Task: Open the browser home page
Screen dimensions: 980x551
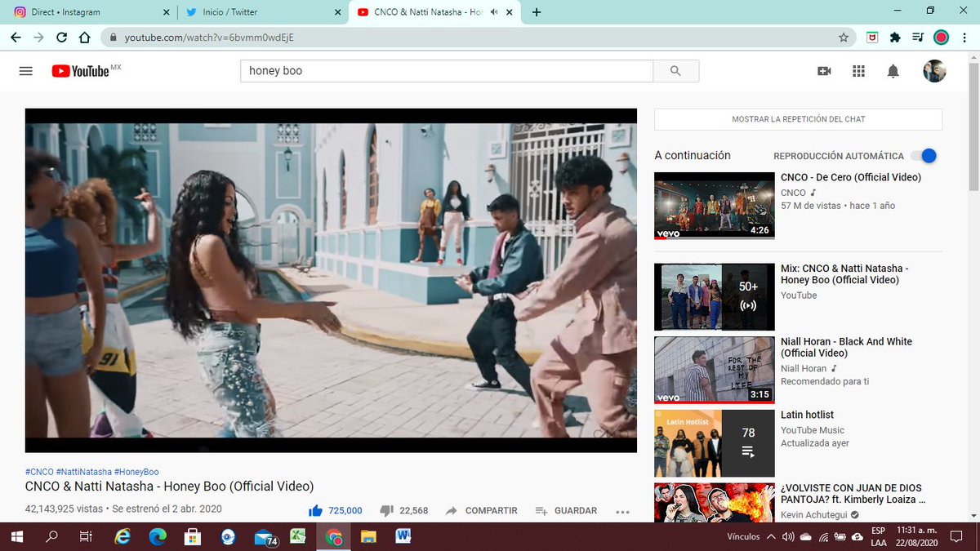Action: (84, 38)
